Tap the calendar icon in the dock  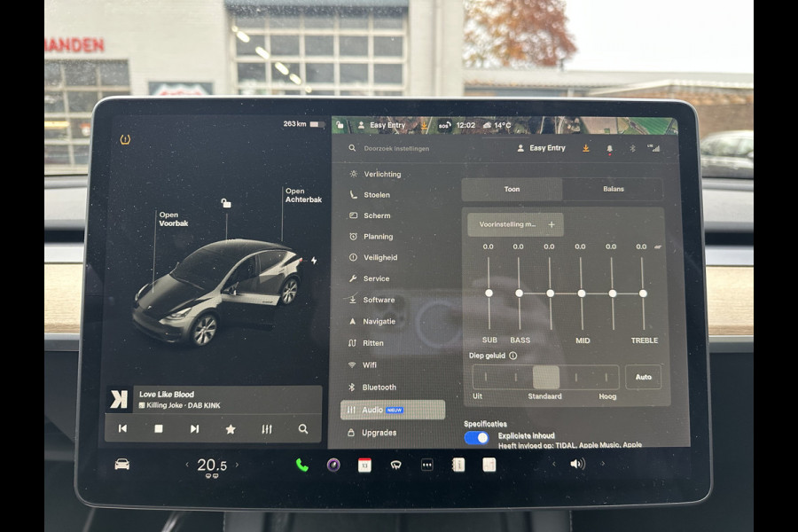tap(365, 464)
